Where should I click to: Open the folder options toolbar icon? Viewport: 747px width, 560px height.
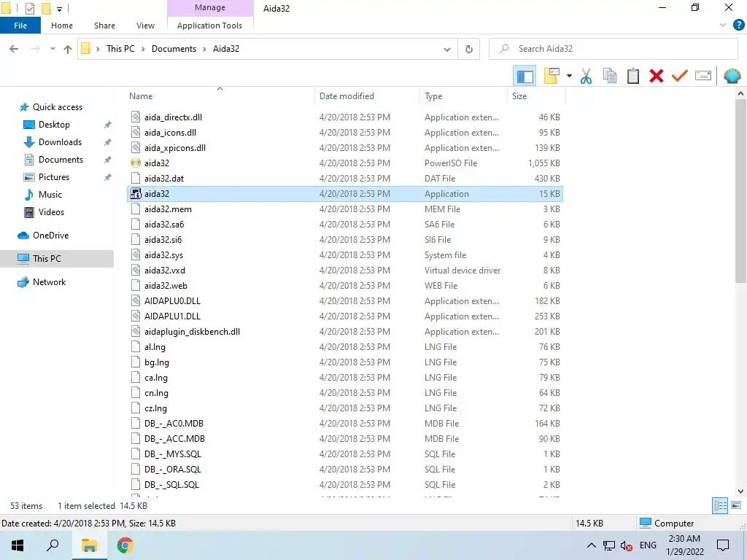pos(551,76)
